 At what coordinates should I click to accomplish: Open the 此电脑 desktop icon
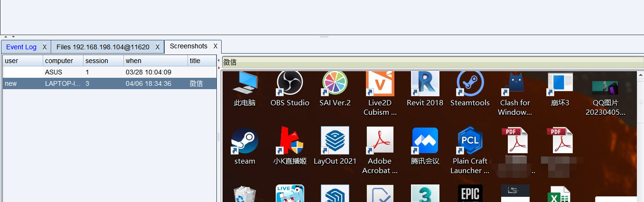[x=245, y=84]
